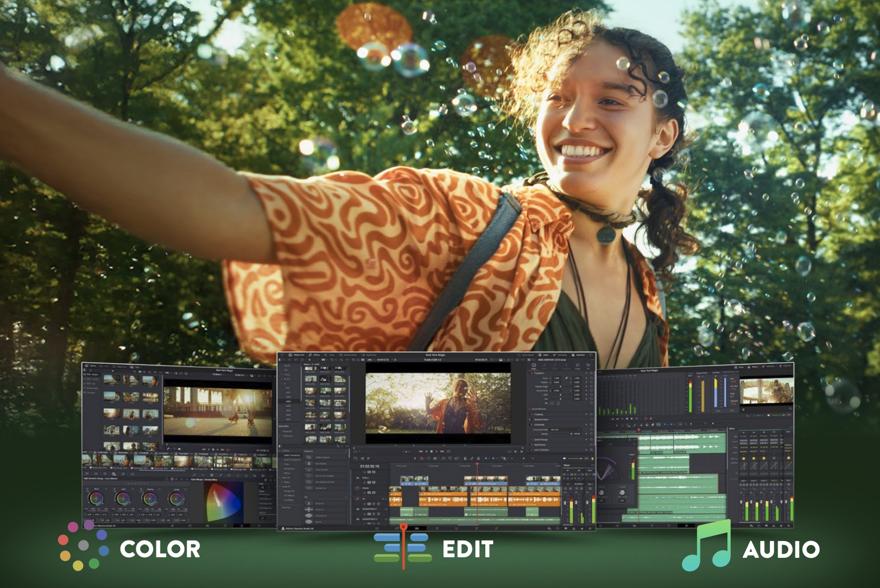Expand Cropping section in Edit Inspector
Viewport: 880px width, 588px height.
pos(538,414)
